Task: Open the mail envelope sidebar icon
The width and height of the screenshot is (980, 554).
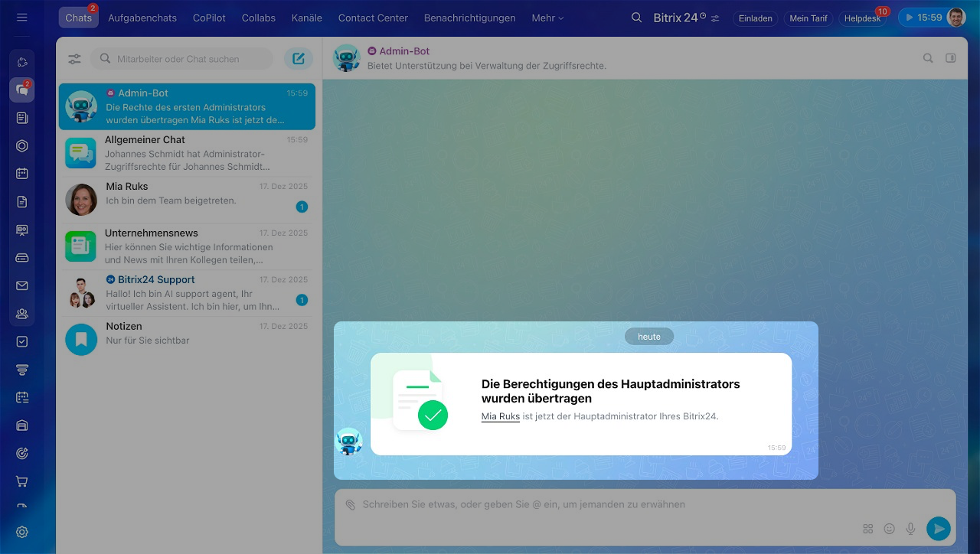Action: pos(21,286)
